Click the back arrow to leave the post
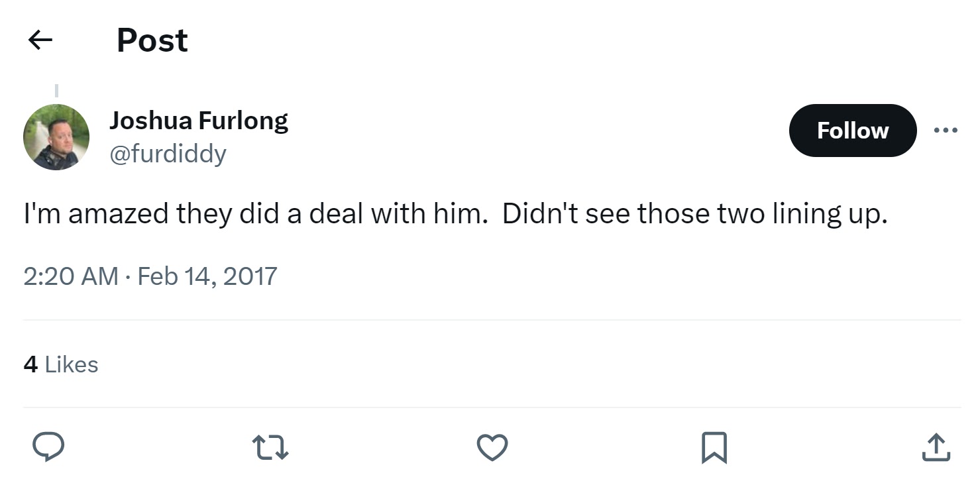 coord(40,40)
